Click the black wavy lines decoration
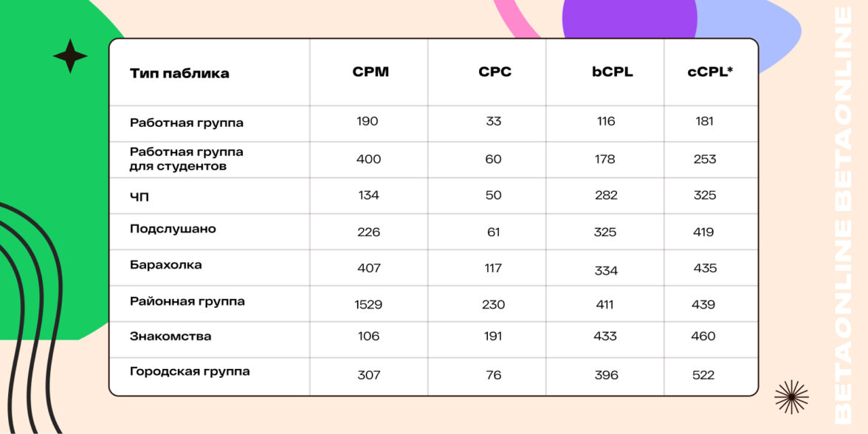Image resolution: width=868 pixels, height=434 pixels. pyautogui.click(x=33, y=310)
